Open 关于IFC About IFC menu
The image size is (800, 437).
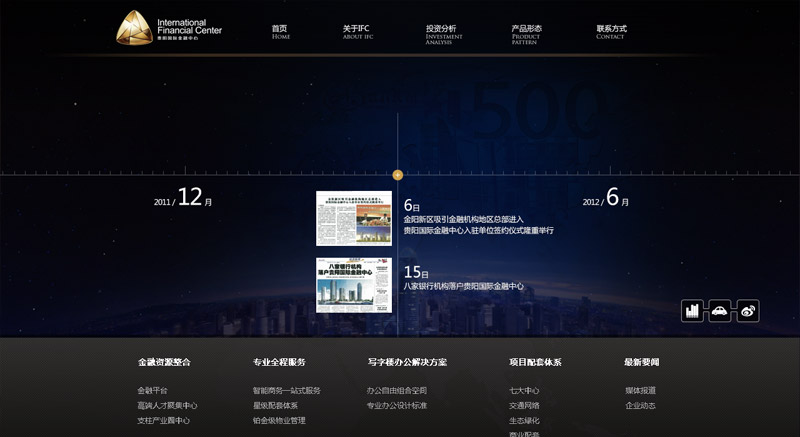point(357,32)
